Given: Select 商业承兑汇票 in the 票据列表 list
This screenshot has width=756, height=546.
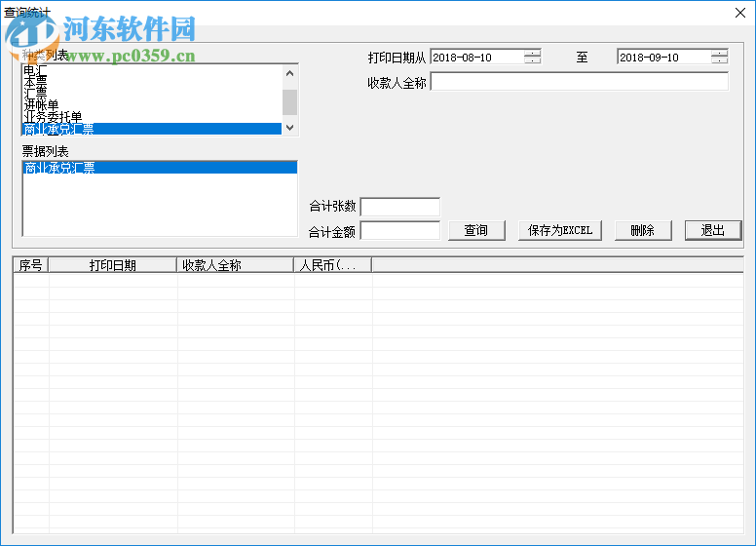Looking at the screenshot, I should [x=160, y=168].
